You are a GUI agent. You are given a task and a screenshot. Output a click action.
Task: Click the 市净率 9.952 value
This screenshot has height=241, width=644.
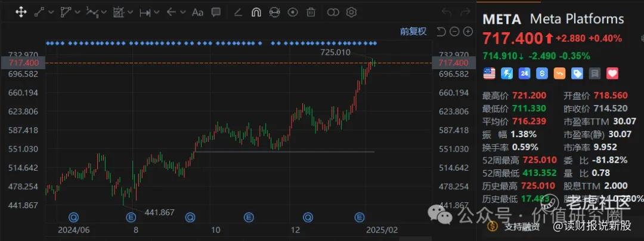[x=605, y=147]
